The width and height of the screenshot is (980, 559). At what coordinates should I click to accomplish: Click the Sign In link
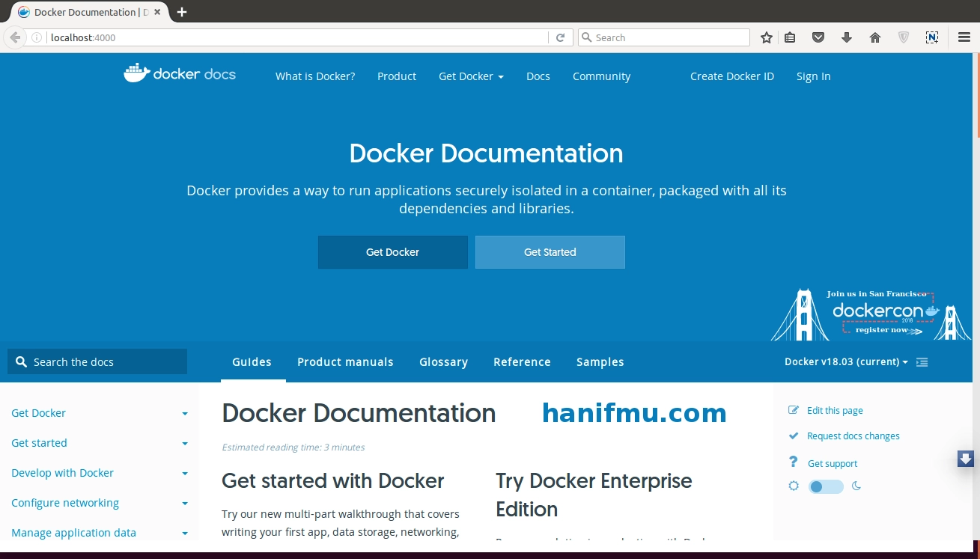point(814,76)
